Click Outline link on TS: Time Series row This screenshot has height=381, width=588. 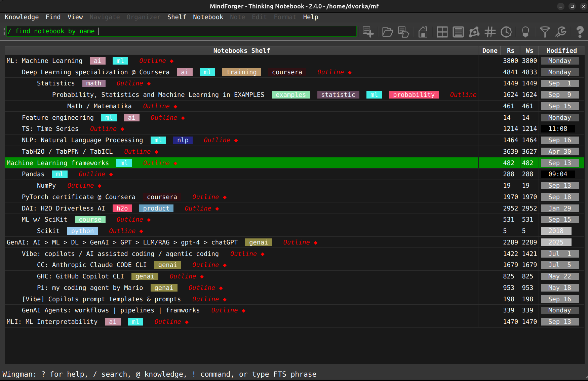point(103,129)
